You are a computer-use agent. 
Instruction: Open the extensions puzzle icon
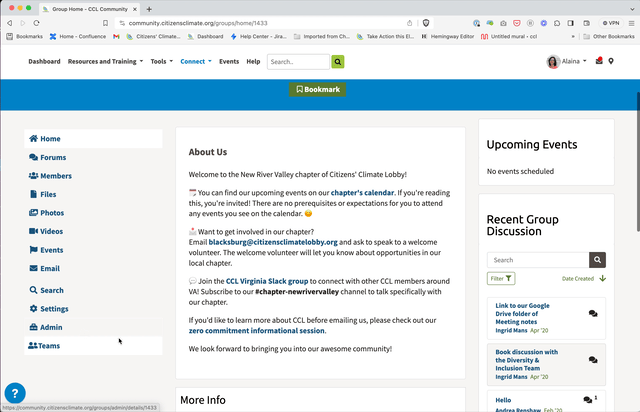coord(557,23)
